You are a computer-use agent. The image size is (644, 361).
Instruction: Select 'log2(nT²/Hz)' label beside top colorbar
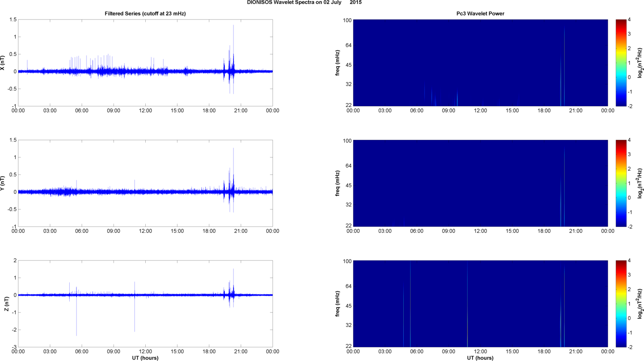[x=640, y=63]
